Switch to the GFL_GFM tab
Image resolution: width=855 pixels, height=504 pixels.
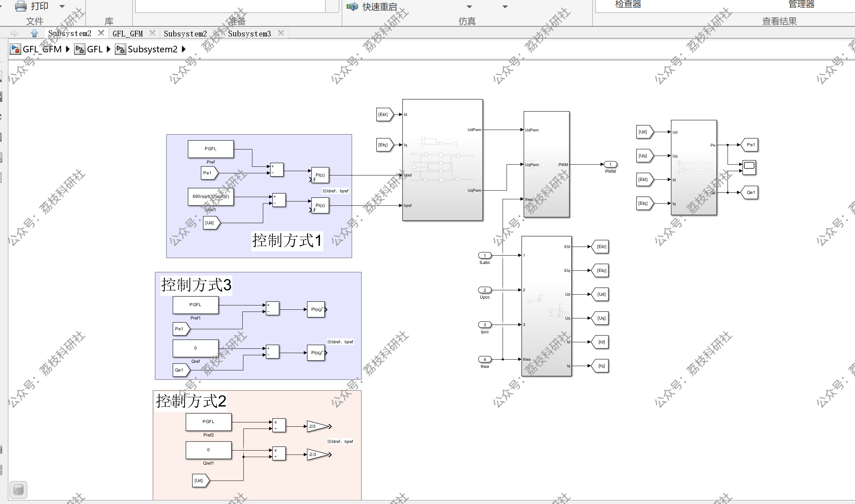[x=128, y=34]
